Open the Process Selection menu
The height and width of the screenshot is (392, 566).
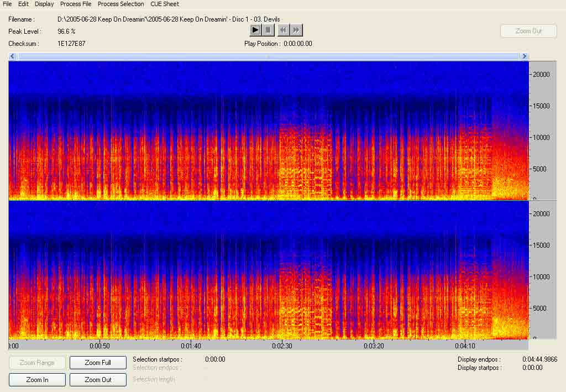(121, 4)
